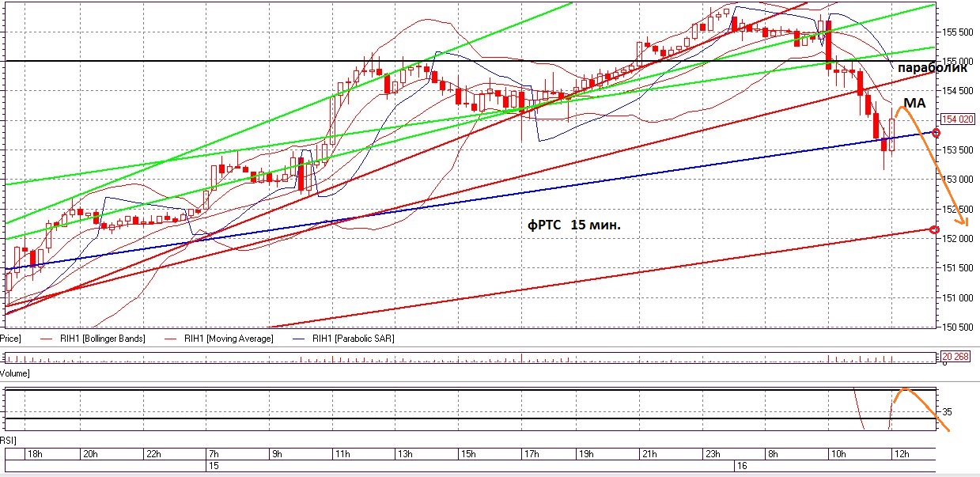The height and width of the screenshot is (477, 980).
Task: Click the 9h time axis label
Action: pyautogui.click(x=276, y=454)
